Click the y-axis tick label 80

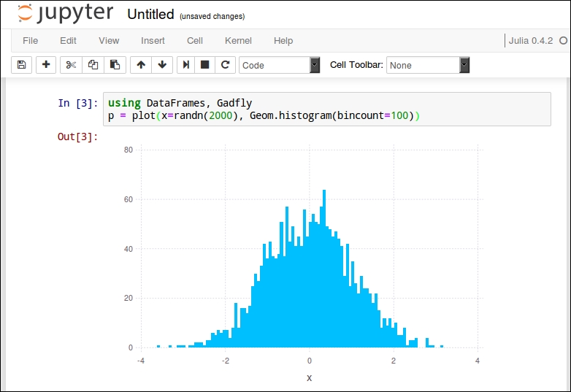tap(129, 150)
